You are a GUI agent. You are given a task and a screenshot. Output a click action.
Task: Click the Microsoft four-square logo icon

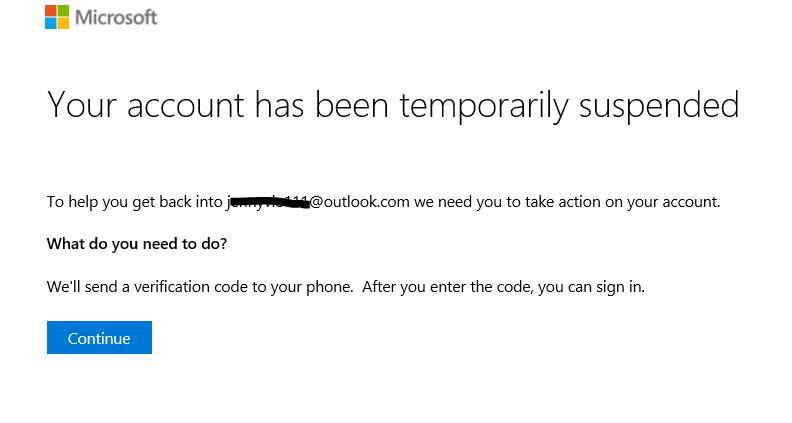(x=57, y=17)
